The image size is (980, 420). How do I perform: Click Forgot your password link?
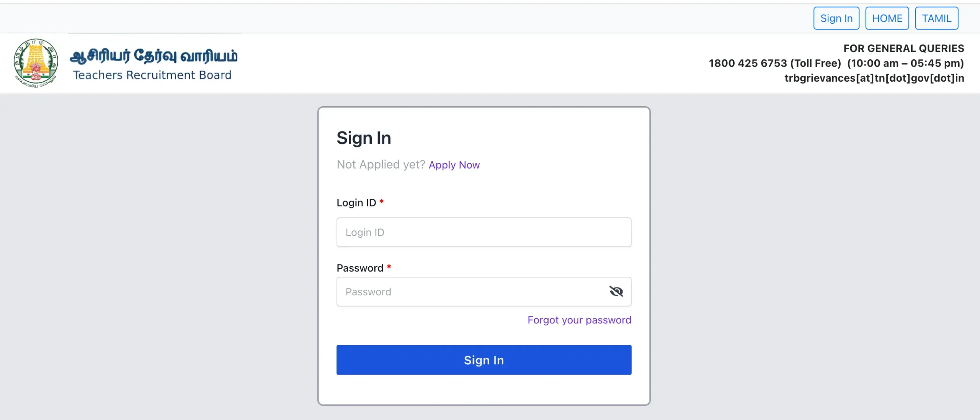(579, 320)
